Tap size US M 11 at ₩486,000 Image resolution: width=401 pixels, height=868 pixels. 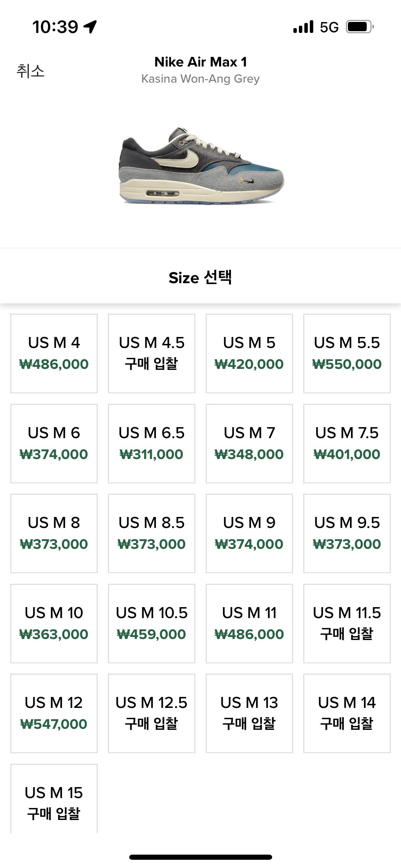point(249,623)
